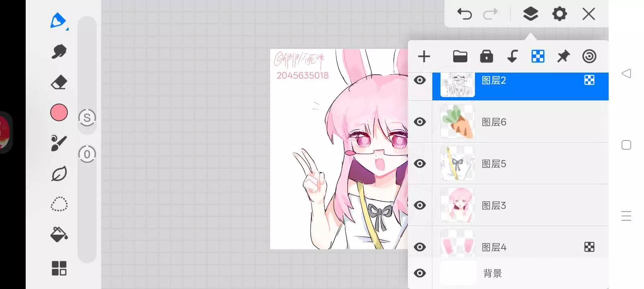Create a new layer folder

pyautogui.click(x=460, y=57)
